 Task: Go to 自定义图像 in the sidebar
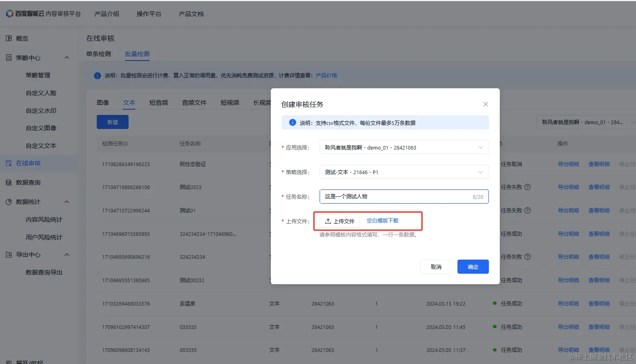tap(41, 128)
